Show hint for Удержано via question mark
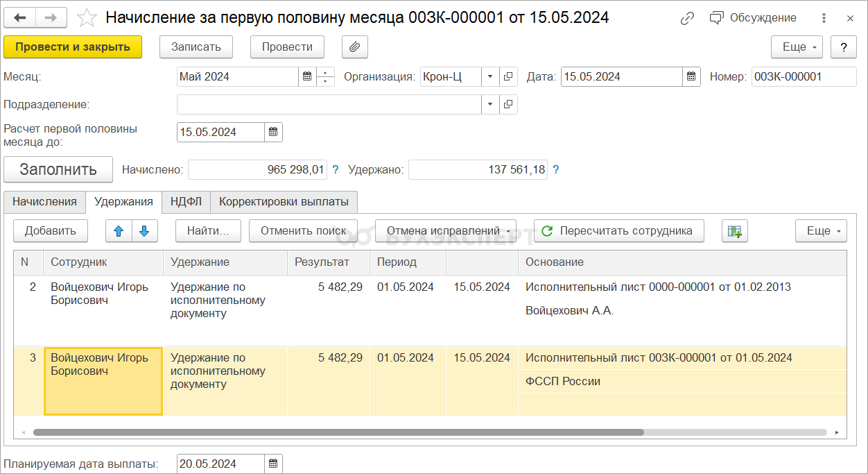 click(x=556, y=169)
